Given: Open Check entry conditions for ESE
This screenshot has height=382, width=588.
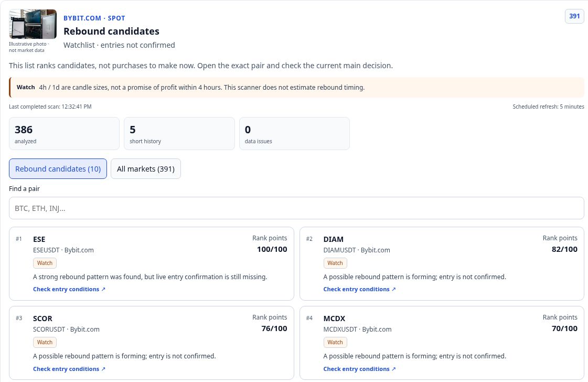Looking at the screenshot, I should 69,289.
